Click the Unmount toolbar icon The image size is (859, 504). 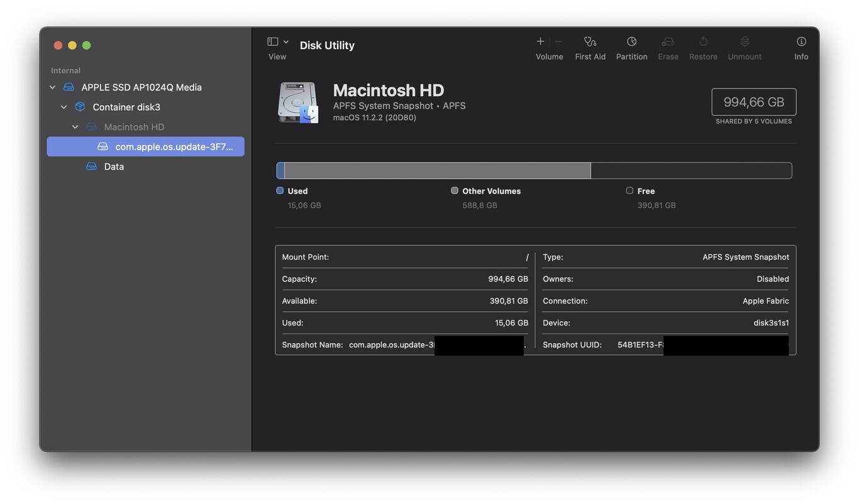744,45
